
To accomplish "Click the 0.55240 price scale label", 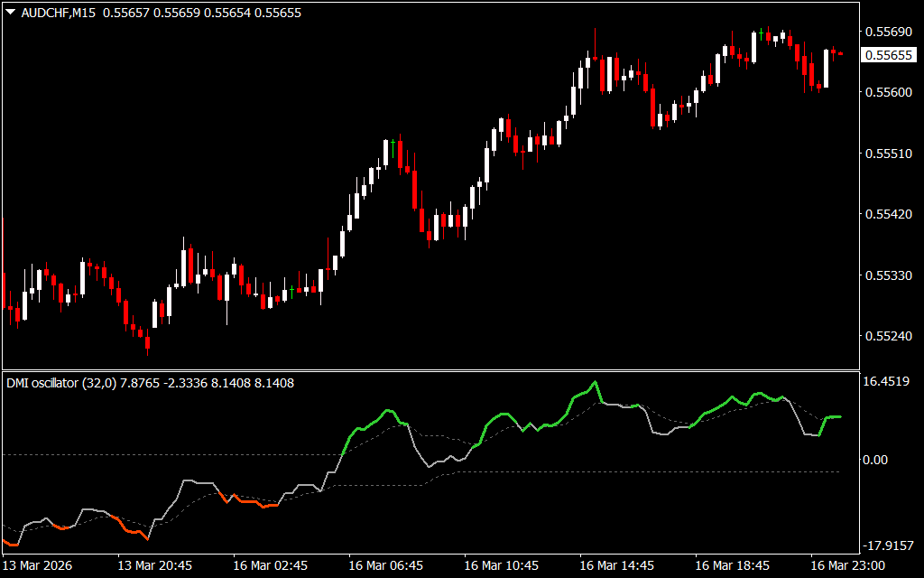I will [x=887, y=336].
